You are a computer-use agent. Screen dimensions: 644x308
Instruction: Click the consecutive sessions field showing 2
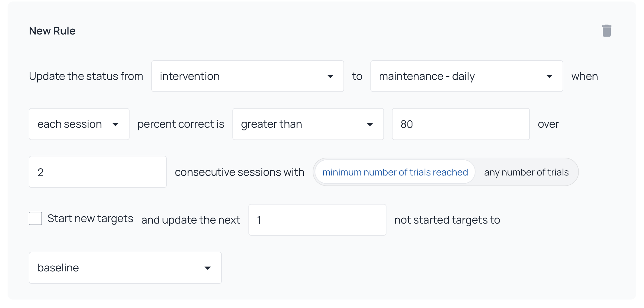click(98, 172)
